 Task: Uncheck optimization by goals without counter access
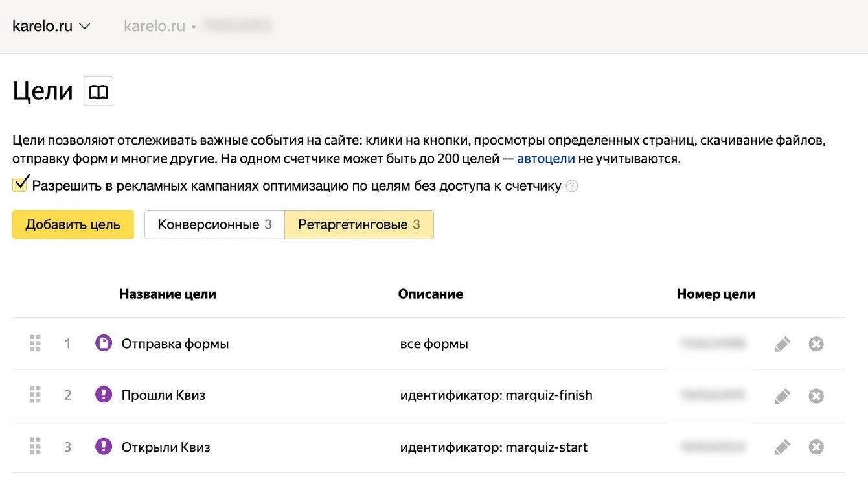point(20,185)
